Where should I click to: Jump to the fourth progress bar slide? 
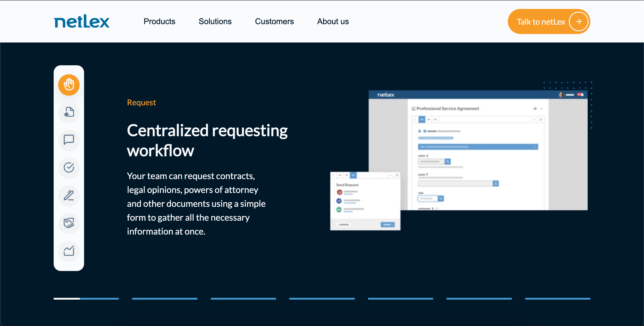click(322, 298)
